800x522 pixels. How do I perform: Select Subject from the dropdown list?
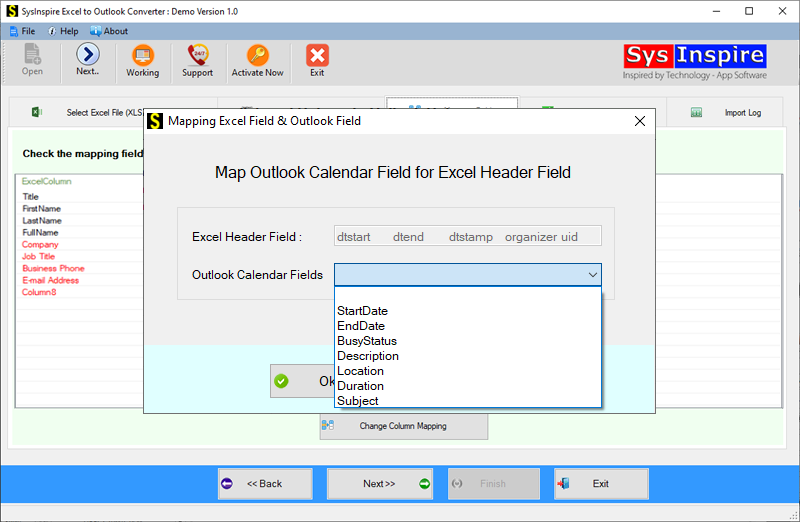[467, 401]
